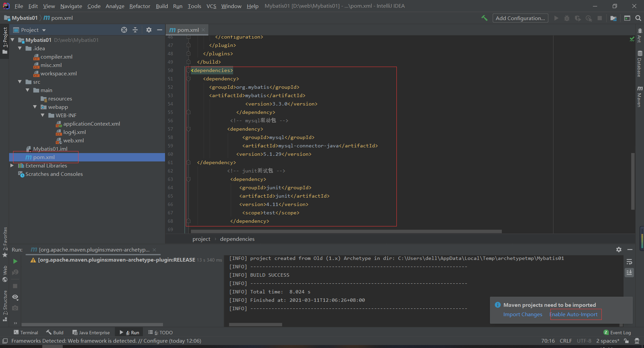
Task: Open the Web tool window on left strip
Action: [5, 274]
